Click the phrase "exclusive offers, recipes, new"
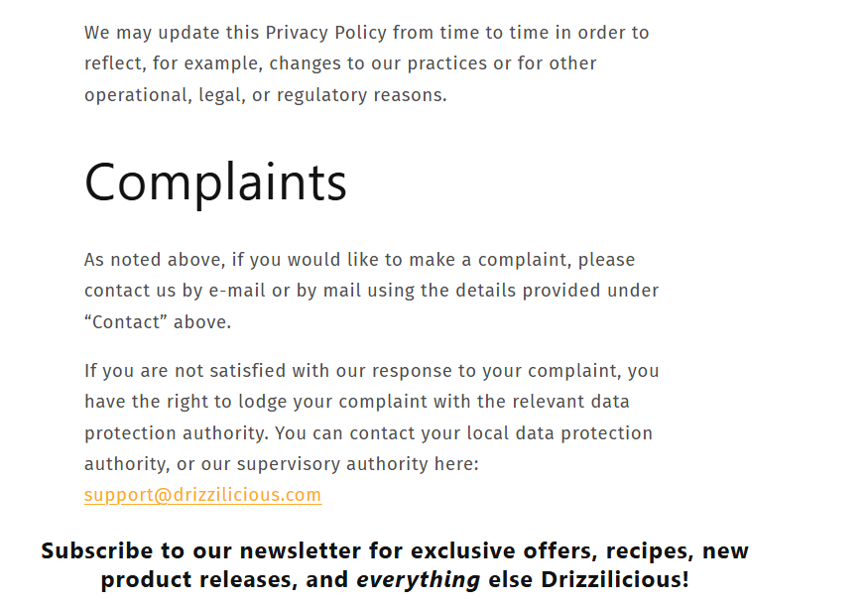868x603 pixels. coord(579,550)
